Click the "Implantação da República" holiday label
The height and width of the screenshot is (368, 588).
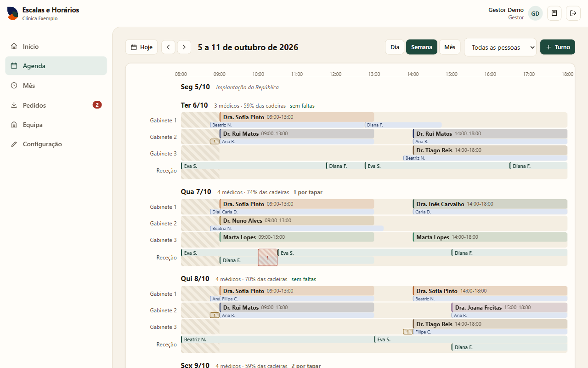(x=247, y=87)
